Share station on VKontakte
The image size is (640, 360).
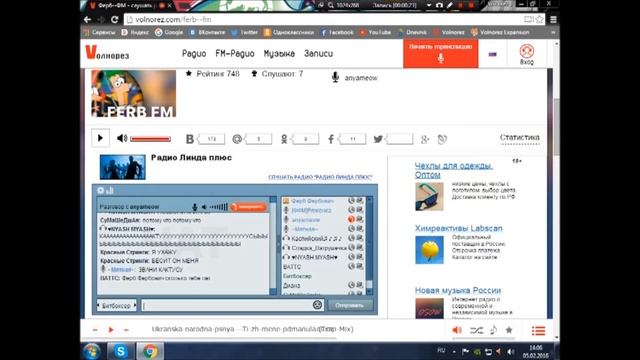(x=190, y=139)
